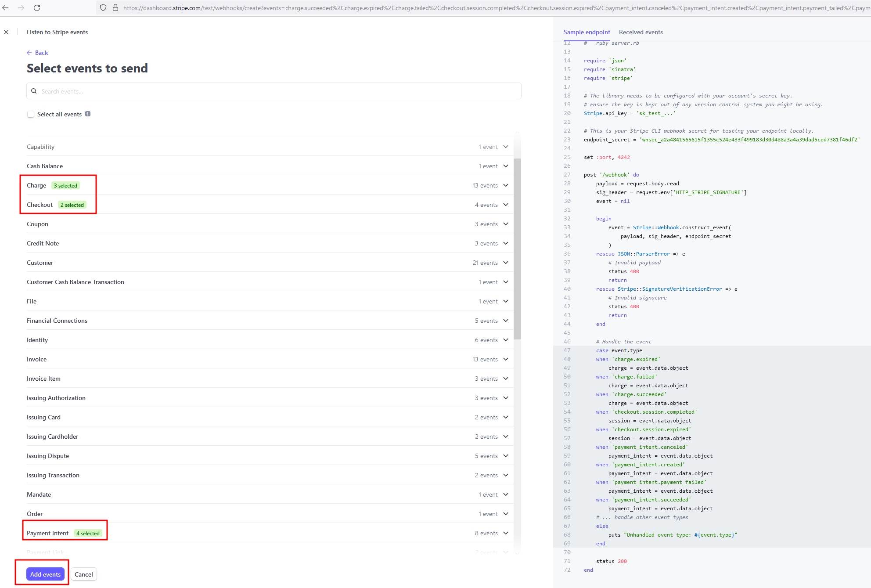The height and width of the screenshot is (588, 871).
Task: Click the Select events to send heading
Action: coord(87,69)
